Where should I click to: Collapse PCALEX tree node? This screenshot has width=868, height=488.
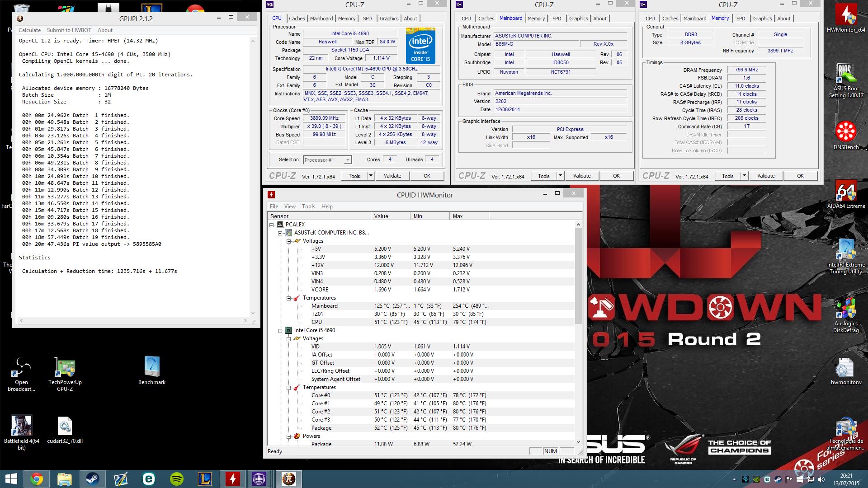pos(272,225)
